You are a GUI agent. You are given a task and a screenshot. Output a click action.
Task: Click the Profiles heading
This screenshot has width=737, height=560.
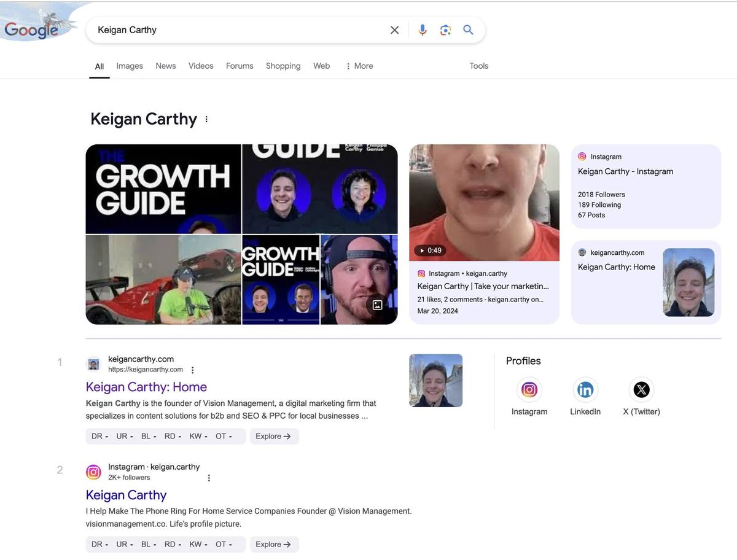[523, 361]
